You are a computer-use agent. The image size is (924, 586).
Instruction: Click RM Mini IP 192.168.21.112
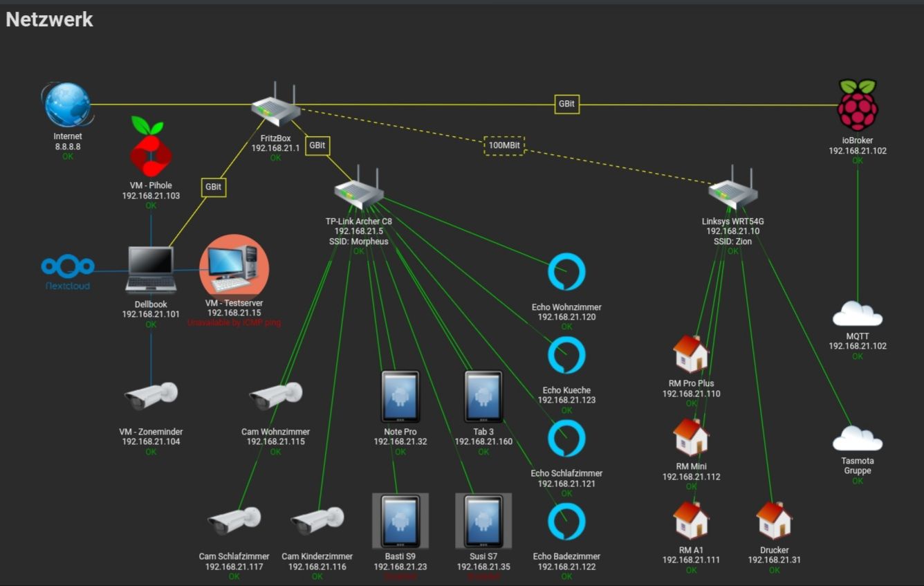(x=691, y=477)
